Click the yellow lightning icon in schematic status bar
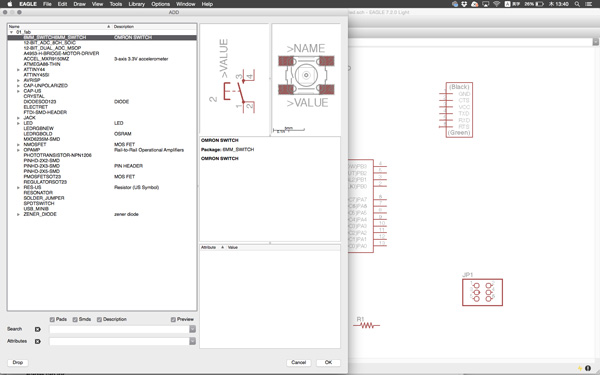Viewport: 600px width, 375px height. pos(580,368)
